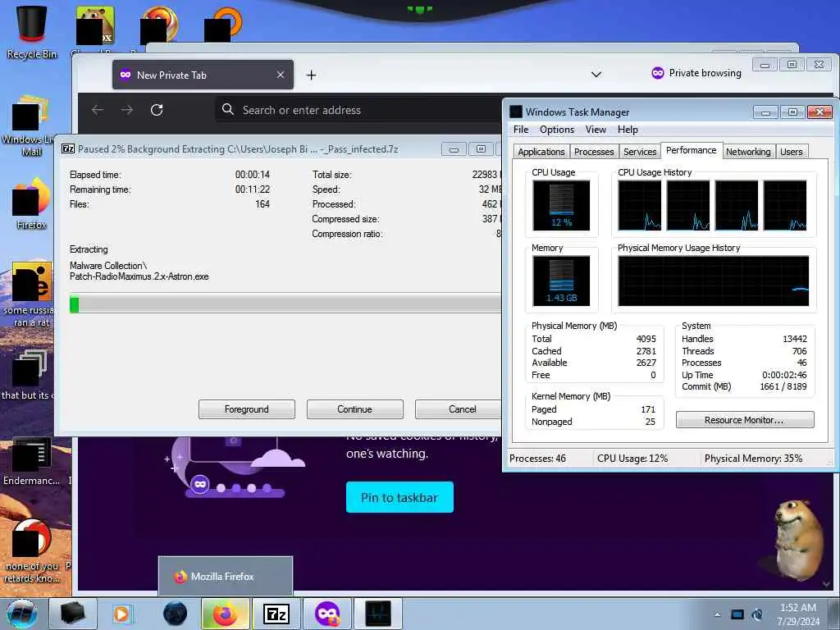Select the New Private Tab tab

click(x=203, y=75)
